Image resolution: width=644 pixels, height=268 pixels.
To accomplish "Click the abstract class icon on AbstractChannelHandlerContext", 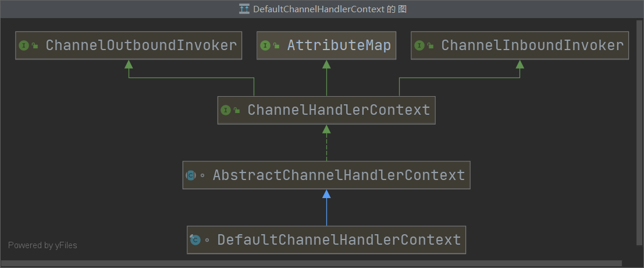I will tap(191, 175).
